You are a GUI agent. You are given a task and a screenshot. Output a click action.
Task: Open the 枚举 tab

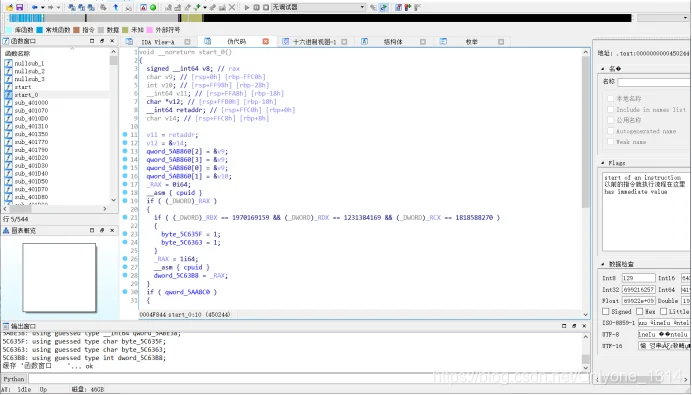click(x=471, y=42)
